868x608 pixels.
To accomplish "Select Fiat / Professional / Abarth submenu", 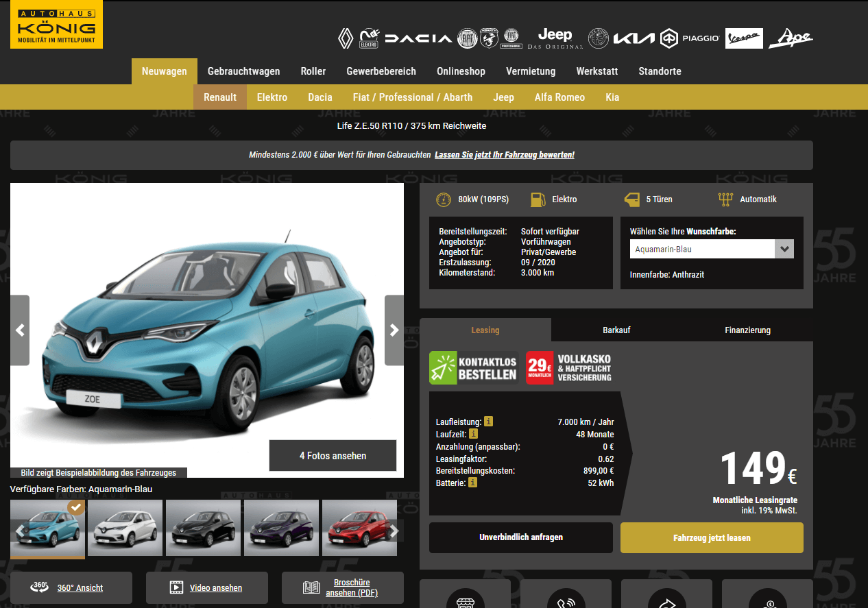I will [x=413, y=97].
